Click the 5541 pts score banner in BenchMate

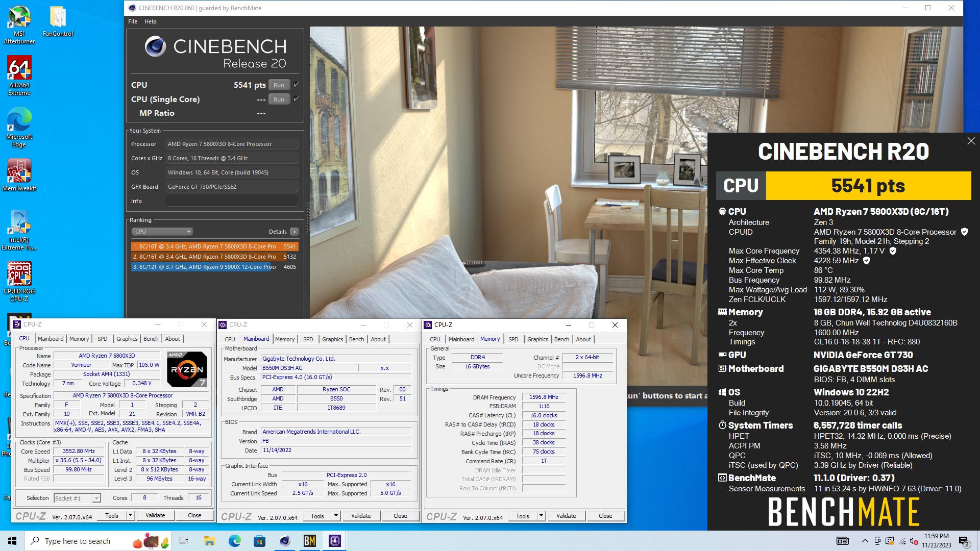click(x=868, y=186)
